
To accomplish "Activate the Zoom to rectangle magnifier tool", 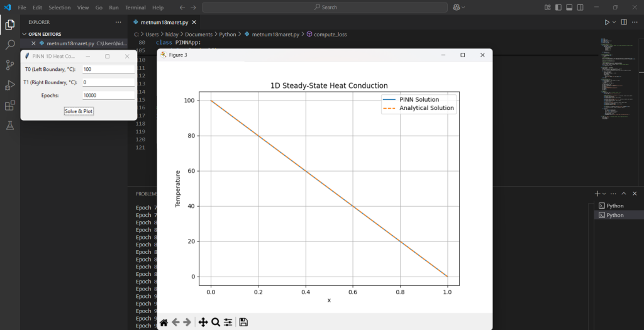I will [216, 322].
